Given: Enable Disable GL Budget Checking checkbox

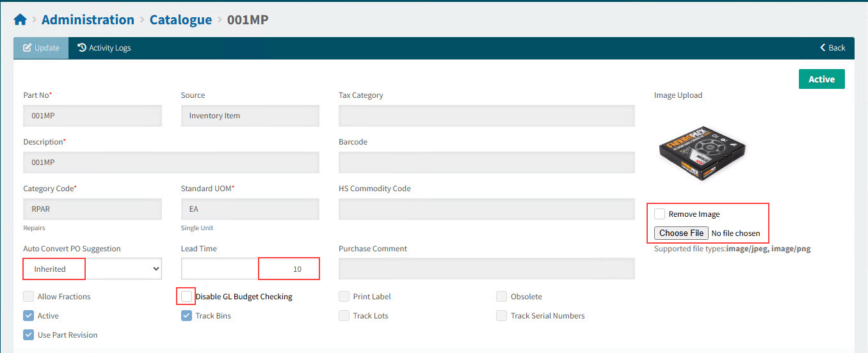Looking at the screenshot, I should (186, 297).
